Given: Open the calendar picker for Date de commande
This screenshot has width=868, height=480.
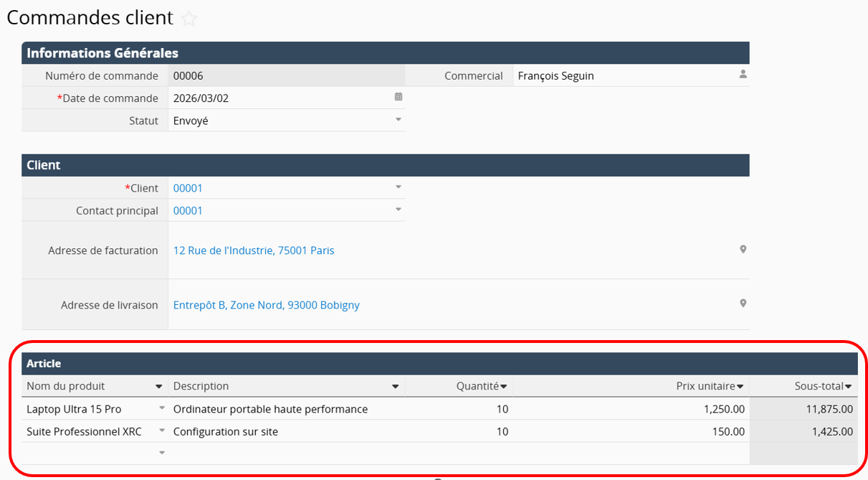Looking at the screenshot, I should click(x=399, y=97).
